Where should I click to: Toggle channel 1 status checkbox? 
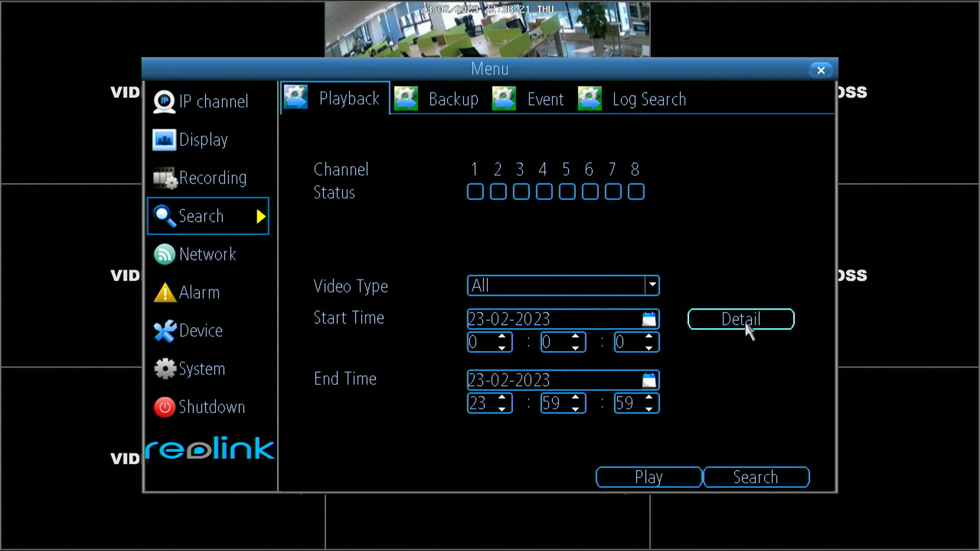click(475, 192)
